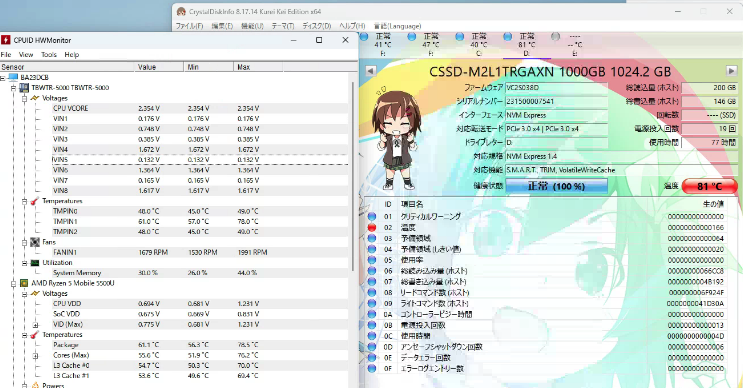Click the Voltages lightning icon under TBWTR-5000

(35, 98)
